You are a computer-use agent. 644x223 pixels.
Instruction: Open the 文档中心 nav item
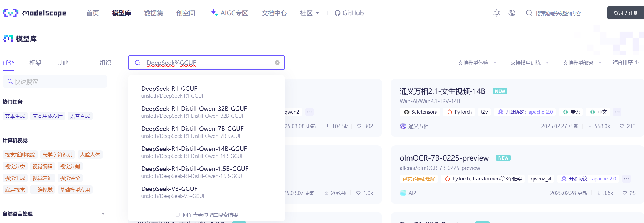pyautogui.click(x=274, y=13)
